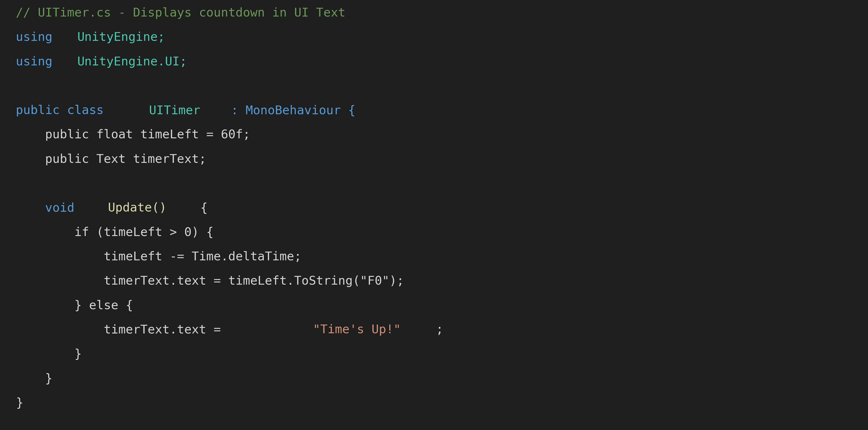Click the UnityEngine namespace in first using
Screen dimensions: 868x430
[121, 37]
